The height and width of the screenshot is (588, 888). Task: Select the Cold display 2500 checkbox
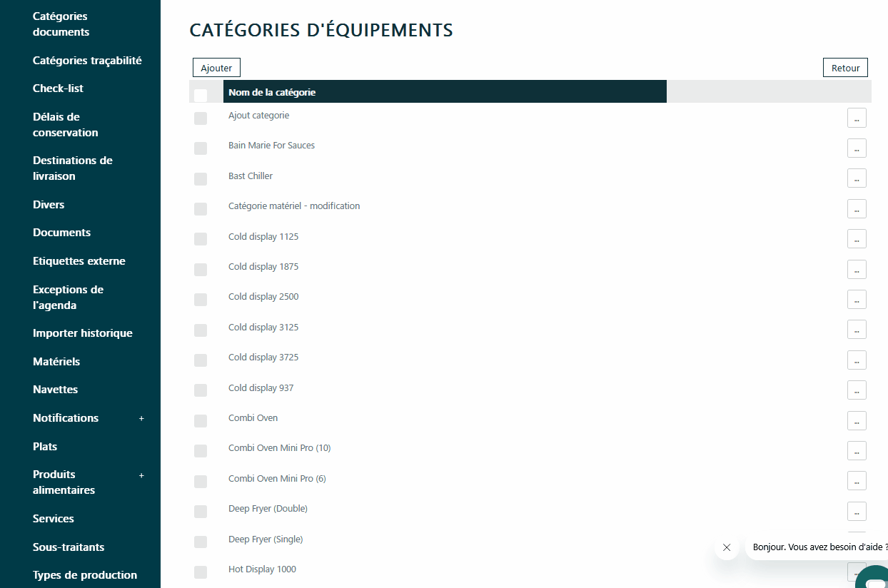(201, 300)
